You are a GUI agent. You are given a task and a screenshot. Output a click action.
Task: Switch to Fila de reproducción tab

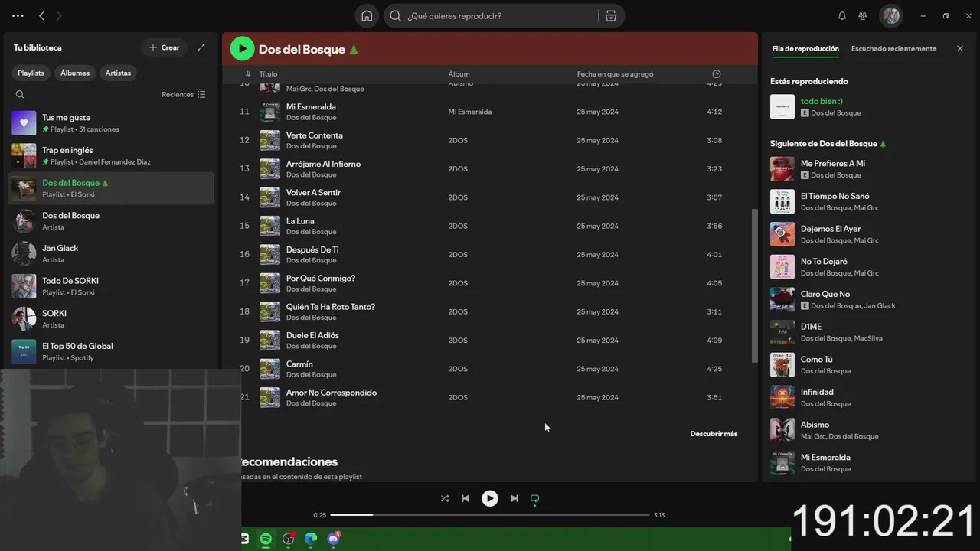(x=805, y=48)
